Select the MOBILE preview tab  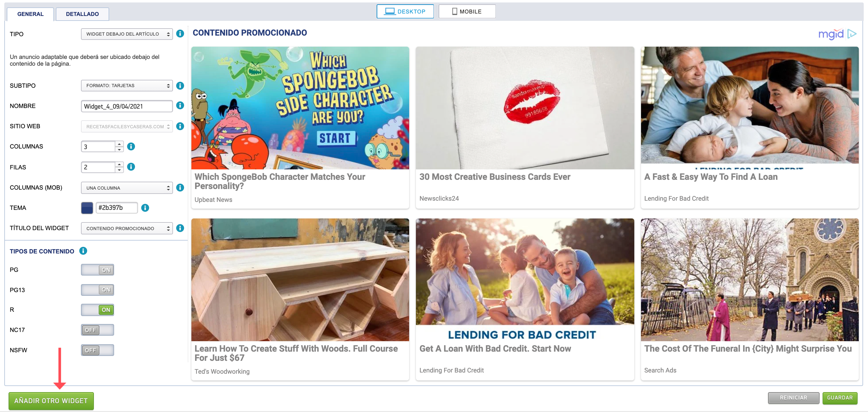[467, 11]
